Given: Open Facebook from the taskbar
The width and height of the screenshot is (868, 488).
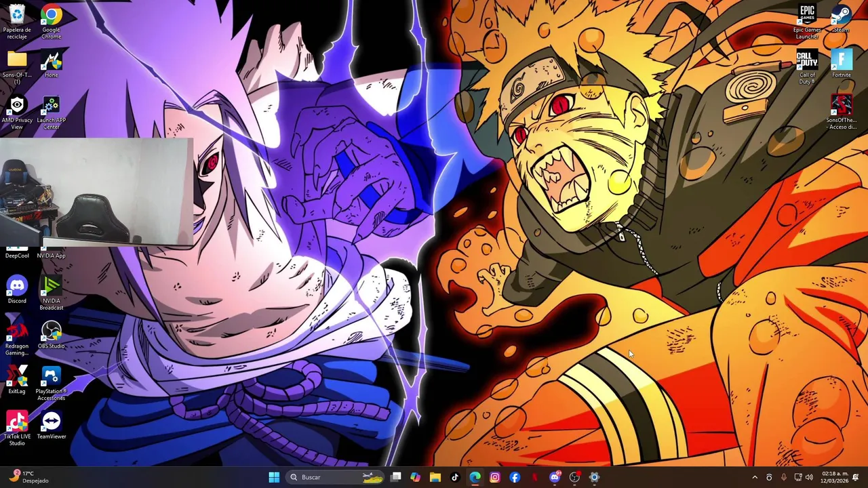Looking at the screenshot, I should [x=515, y=477].
